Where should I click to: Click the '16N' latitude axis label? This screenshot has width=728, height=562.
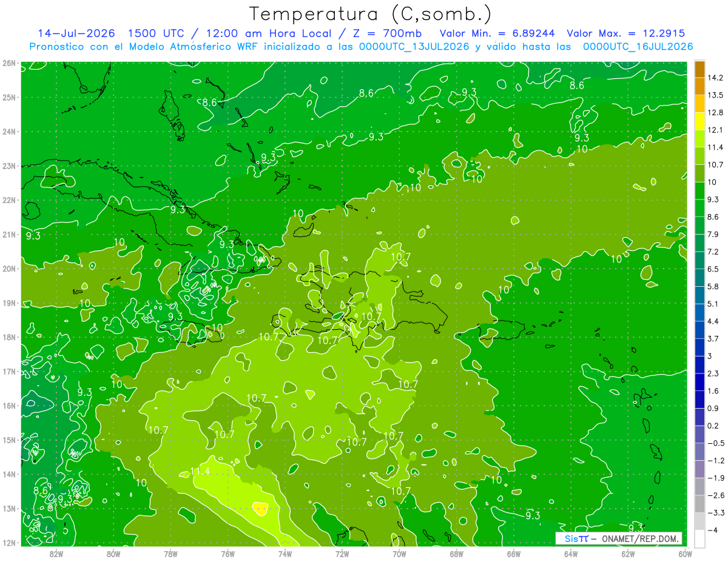(x=9, y=406)
